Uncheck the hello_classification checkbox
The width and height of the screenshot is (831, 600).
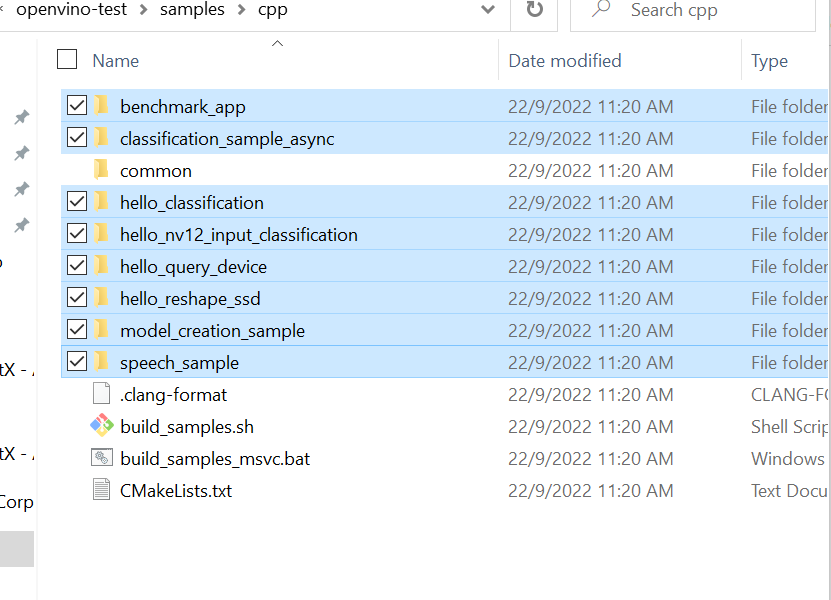click(x=77, y=201)
